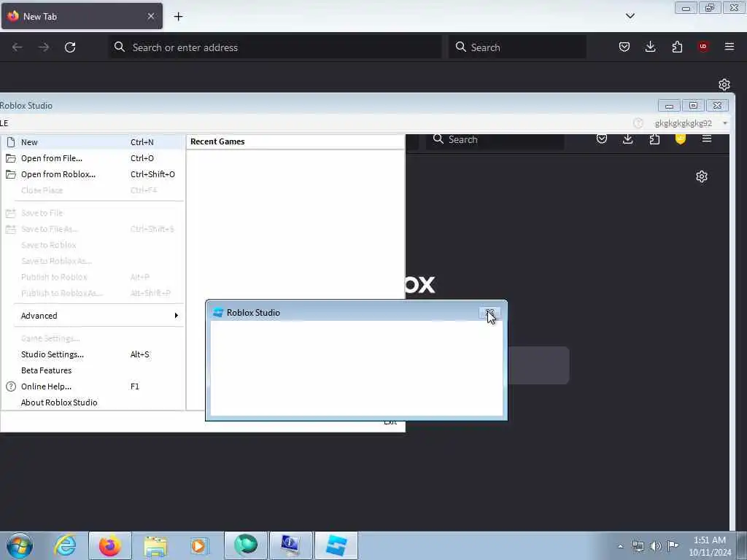Open Windows Media Player from the taskbar
Image resolution: width=747 pixels, height=560 pixels.
pos(198,545)
